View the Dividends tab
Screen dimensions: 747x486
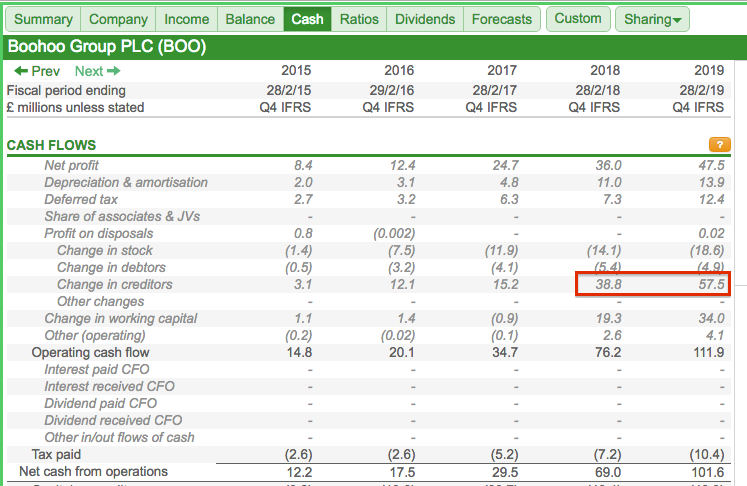[x=425, y=19]
